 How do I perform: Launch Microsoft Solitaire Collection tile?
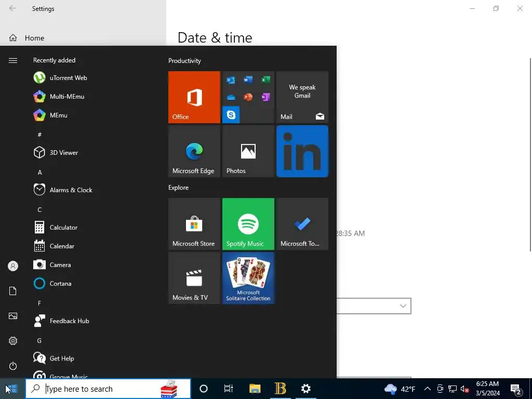(248, 278)
